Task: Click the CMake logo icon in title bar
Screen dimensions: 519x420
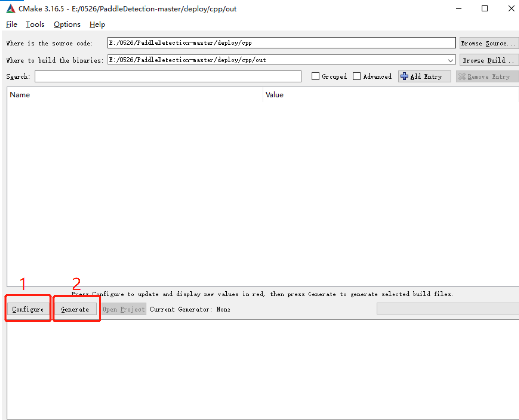Action: coord(11,9)
